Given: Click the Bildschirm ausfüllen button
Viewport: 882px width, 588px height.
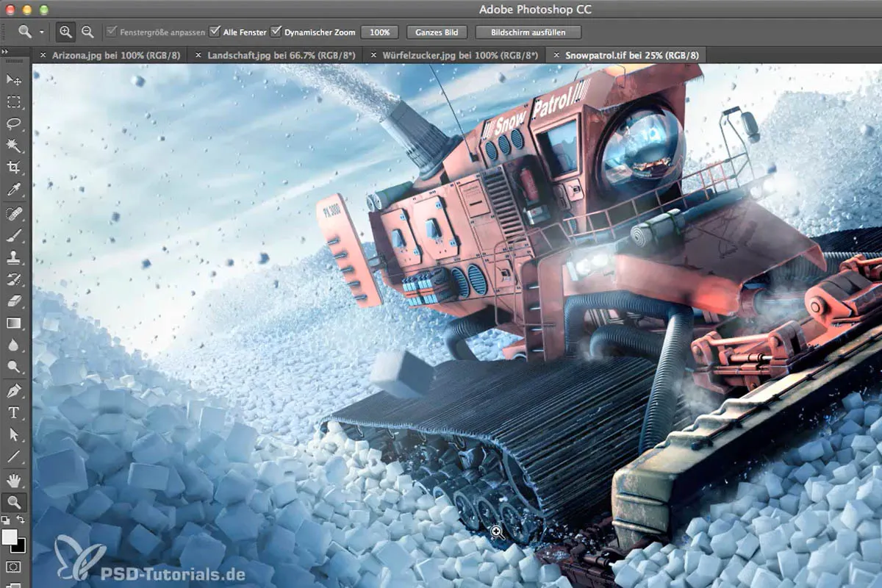Looking at the screenshot, I should 528,32.
